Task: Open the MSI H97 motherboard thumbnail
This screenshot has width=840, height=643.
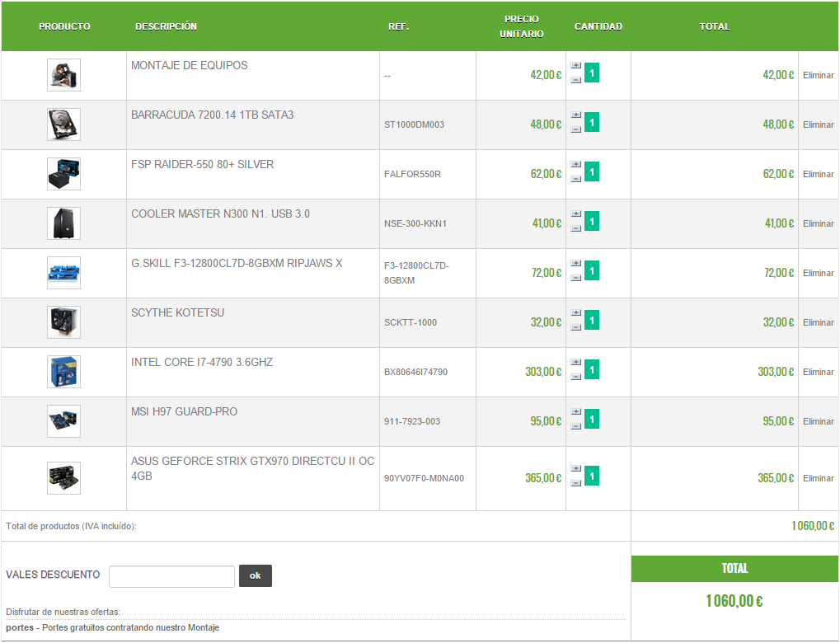Action: [x=63, y=421]
